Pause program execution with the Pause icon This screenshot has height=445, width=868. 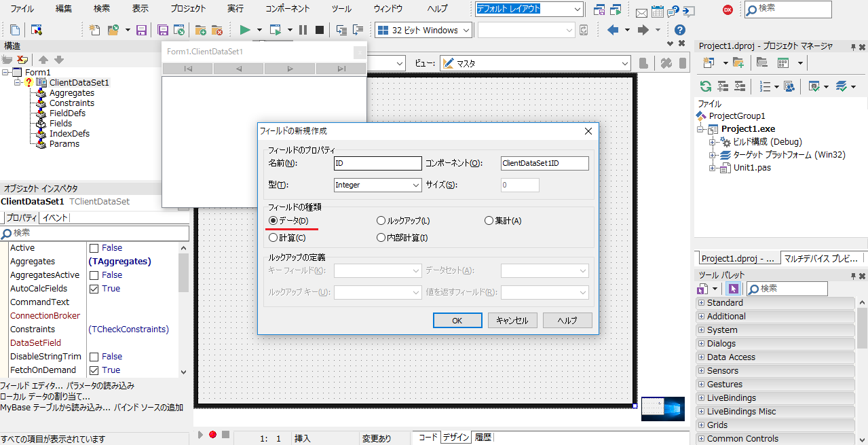[x=303, y=30]
